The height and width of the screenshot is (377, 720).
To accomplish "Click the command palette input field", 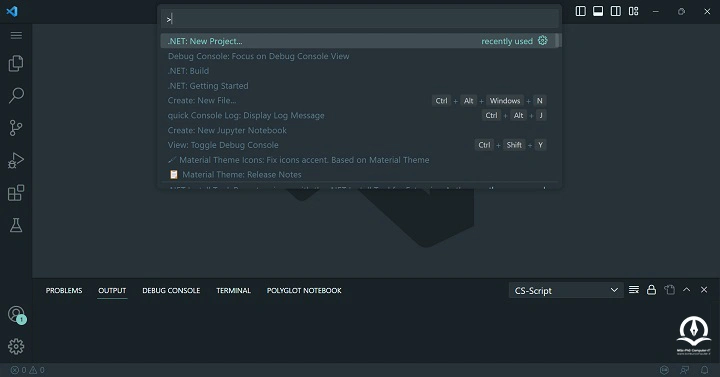I will 360,19.
